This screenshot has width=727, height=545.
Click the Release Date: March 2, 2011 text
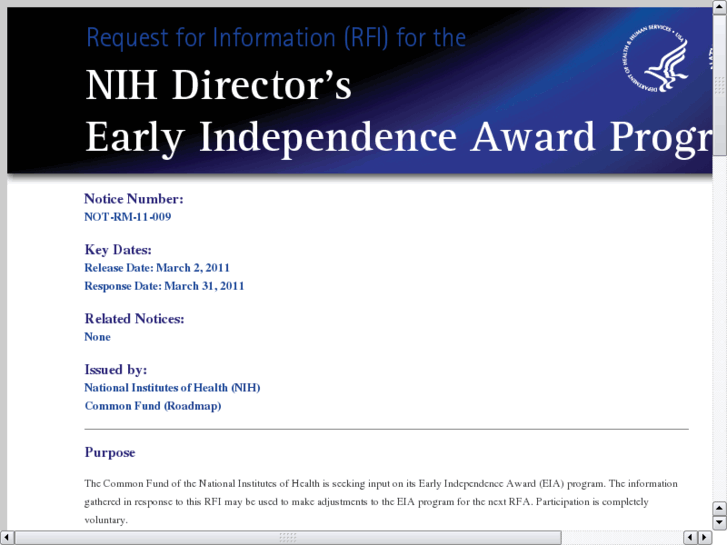157,268
